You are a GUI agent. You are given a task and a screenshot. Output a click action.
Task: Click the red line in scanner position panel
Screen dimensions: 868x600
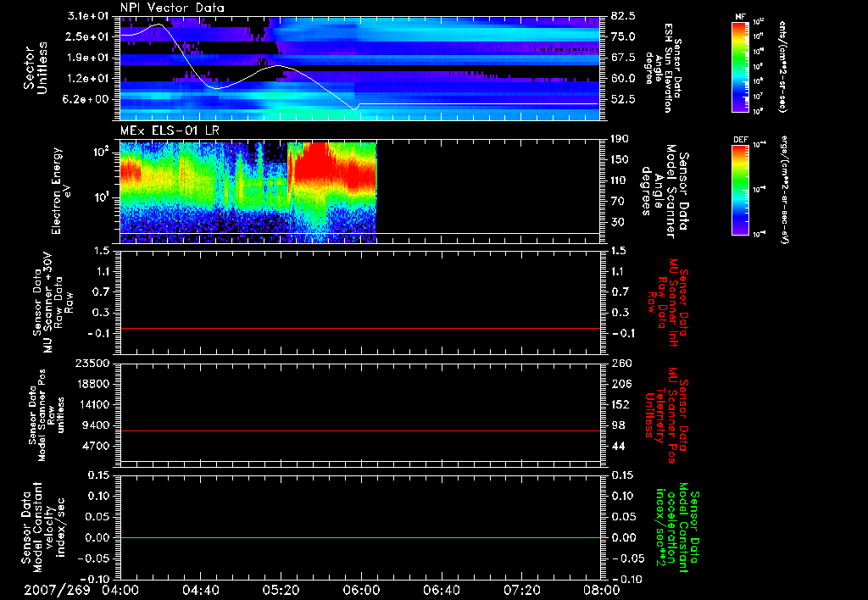[x=359, y=431]
